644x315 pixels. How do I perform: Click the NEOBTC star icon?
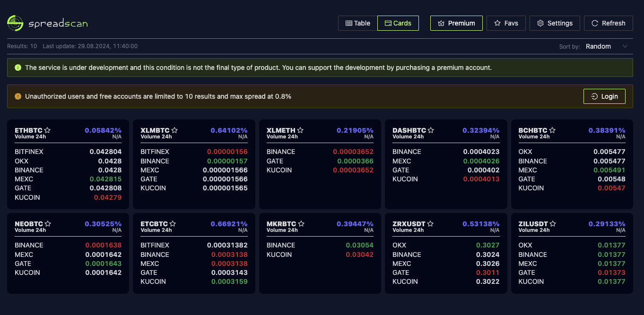(x=48, y=224)
